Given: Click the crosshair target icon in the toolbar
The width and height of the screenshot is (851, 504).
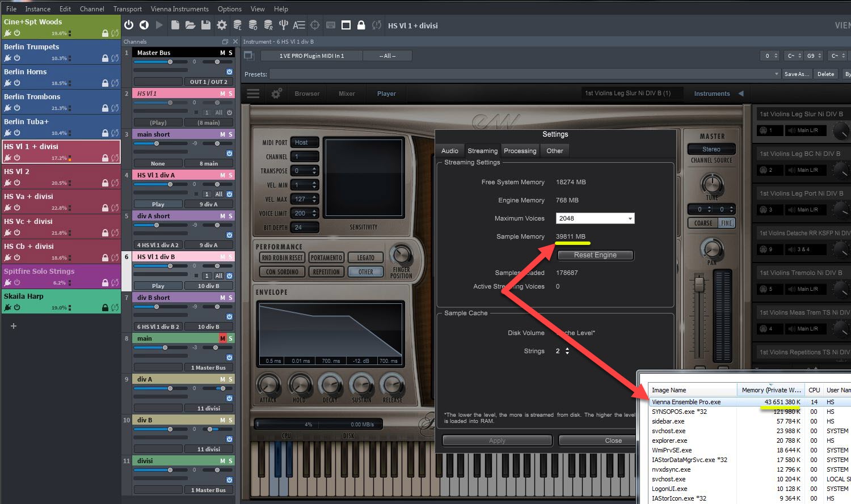Looking at the screenshot, I should [315, 25].
